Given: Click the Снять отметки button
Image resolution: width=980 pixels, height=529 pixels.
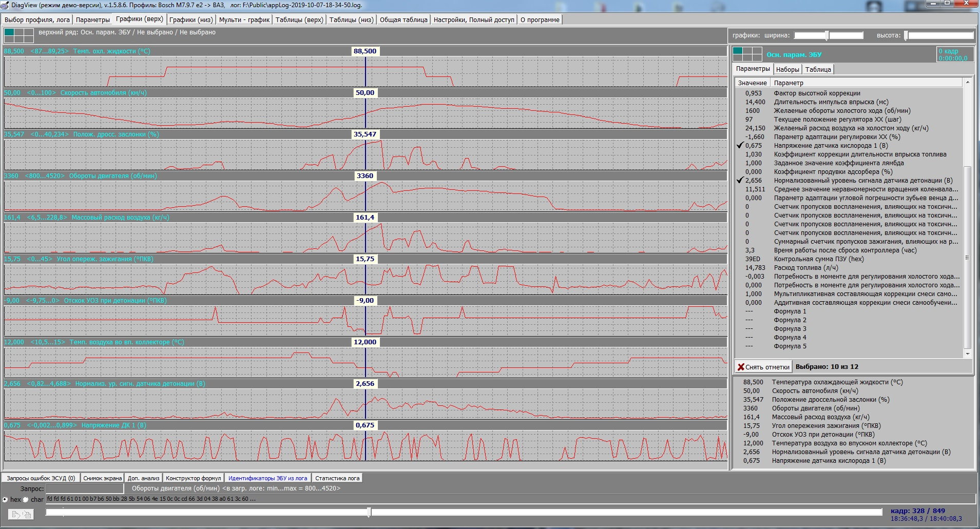Looking at the screenshot, I should [x=763, y=367].
